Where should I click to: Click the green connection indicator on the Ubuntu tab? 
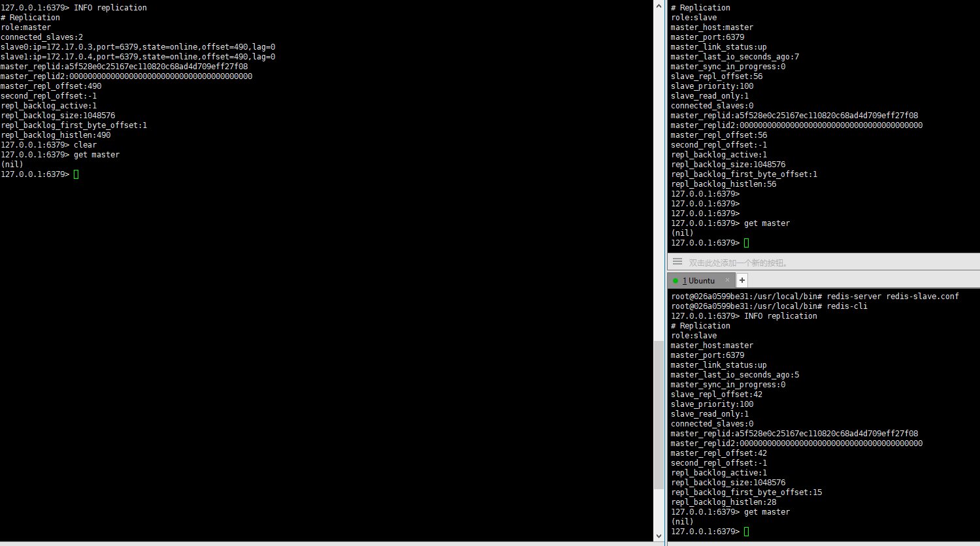click(676, 280)
